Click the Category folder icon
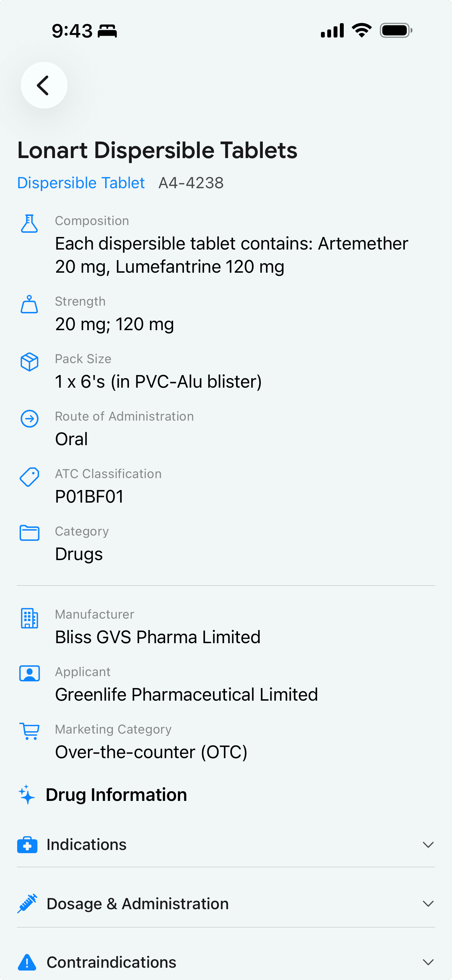452x980 pixels. (29, 533)
